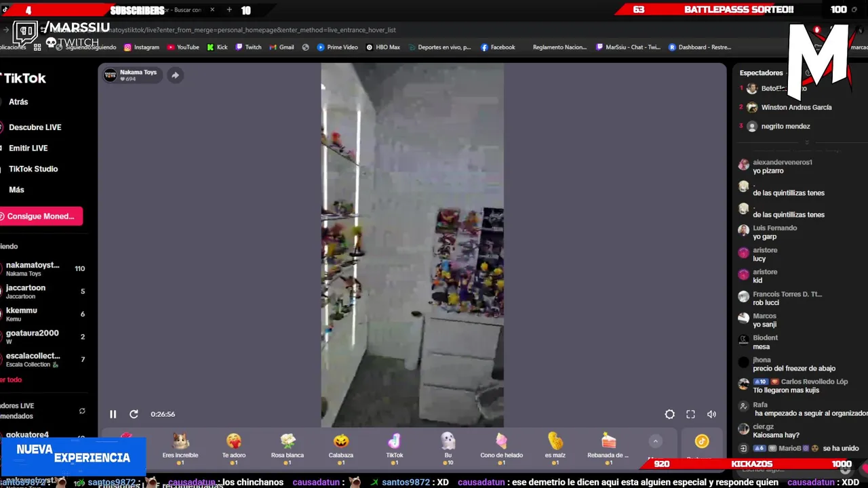Open Winston Andres Garcia viewer profile
868x488 pixels.
[x=796, y=107]
